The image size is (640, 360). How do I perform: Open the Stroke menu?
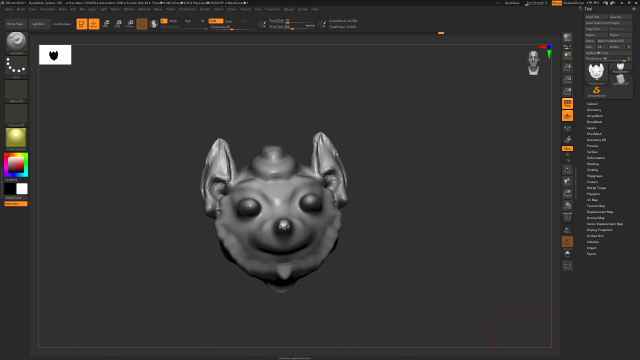[231, 9]
